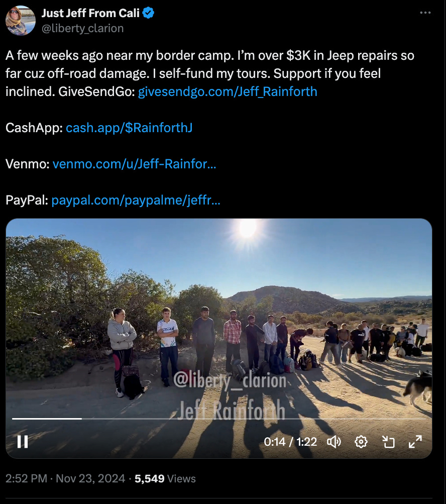Open the givesendgo.com/Jeff_Rainforth link
Screen dimensions: 446x504
click(x=228, y=91)
